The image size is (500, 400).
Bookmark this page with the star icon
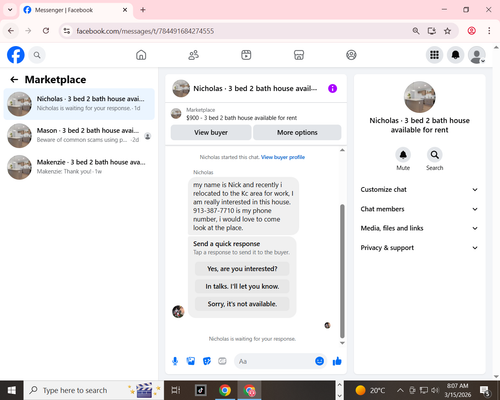(x=447, y=31)
